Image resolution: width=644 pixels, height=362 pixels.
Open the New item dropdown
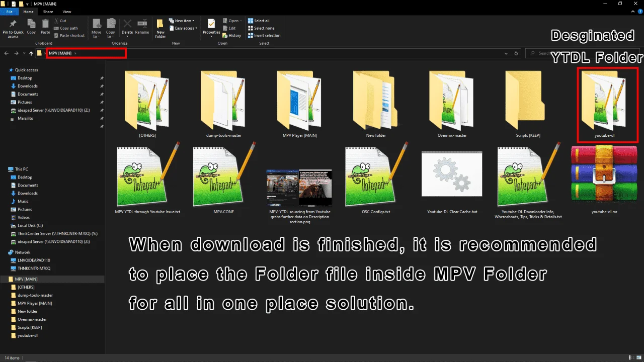[x=181, y=21]
